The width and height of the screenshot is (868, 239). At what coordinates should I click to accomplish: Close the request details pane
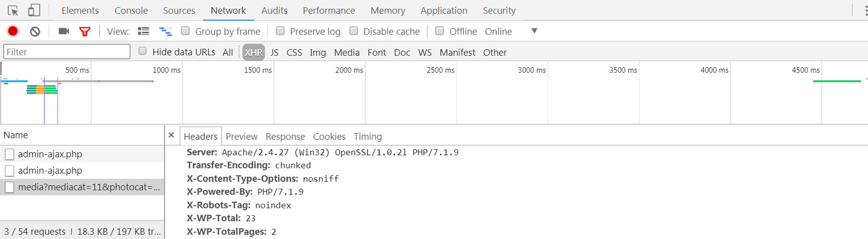171,135
